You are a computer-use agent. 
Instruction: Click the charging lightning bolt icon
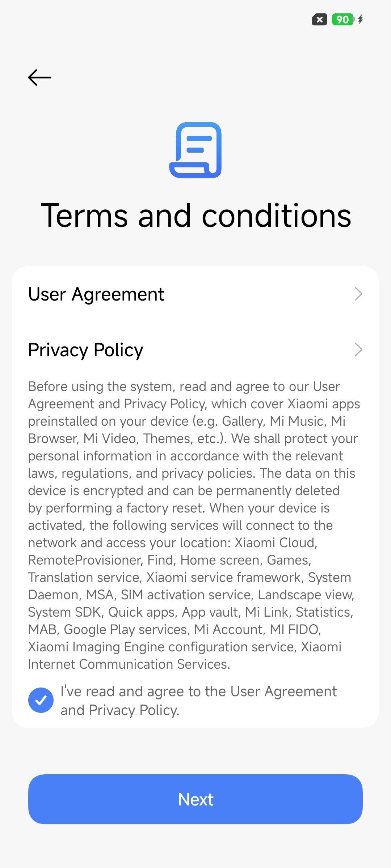tap(361, 20)
